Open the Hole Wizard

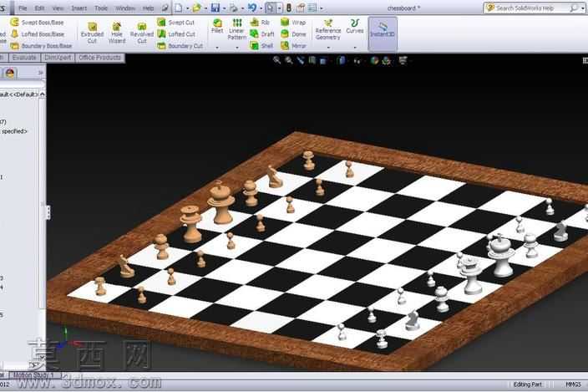pos(117,33)
